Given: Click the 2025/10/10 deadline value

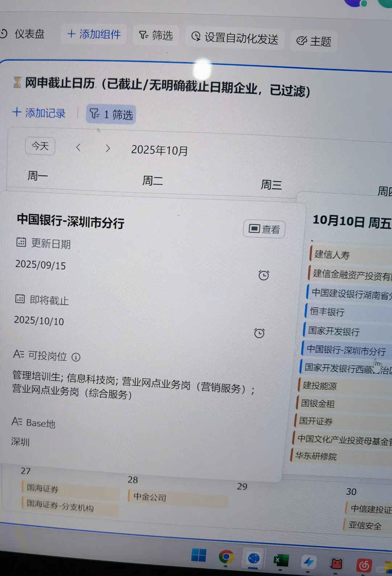Looking at the screenshot, I should (39, 321).
